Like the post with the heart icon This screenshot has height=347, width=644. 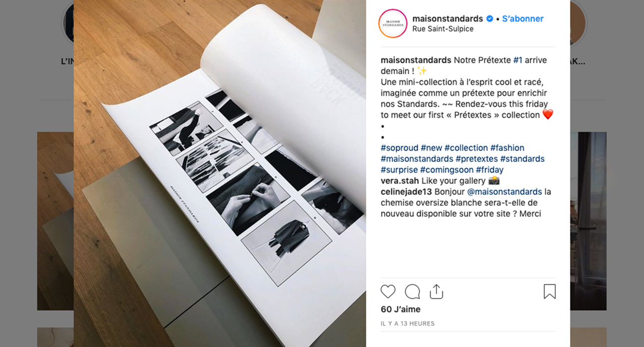pos(388,292)
